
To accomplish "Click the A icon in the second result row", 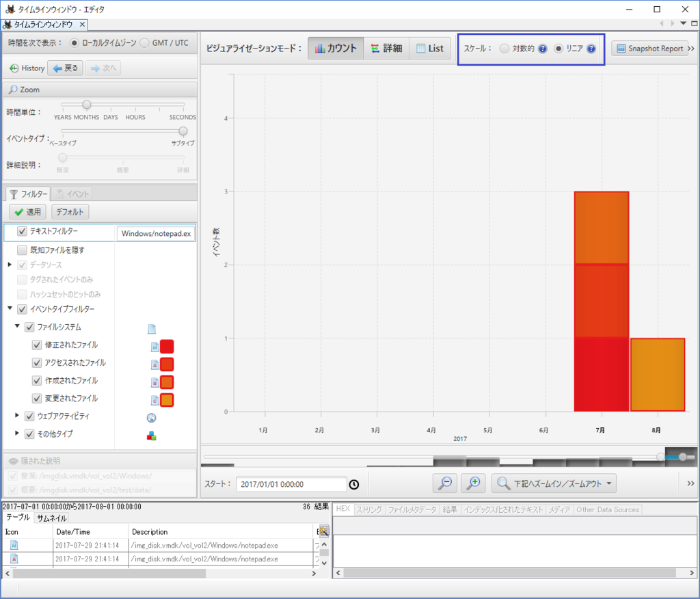I will point(14,559).
